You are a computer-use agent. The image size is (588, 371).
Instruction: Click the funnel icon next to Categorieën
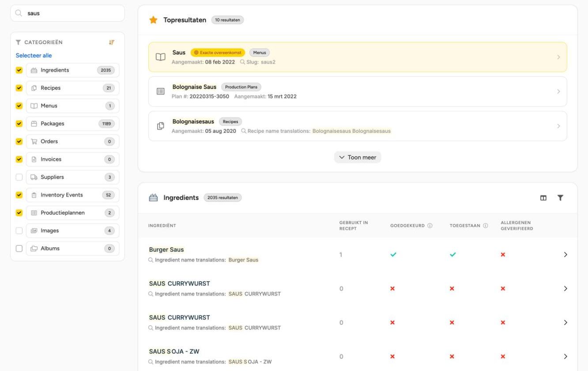(x=18, y=42)
